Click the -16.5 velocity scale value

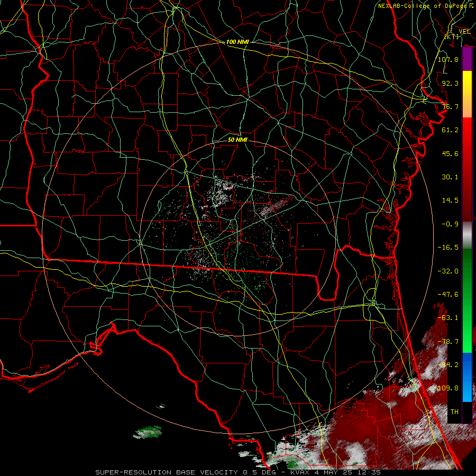[x=448, y=248]
